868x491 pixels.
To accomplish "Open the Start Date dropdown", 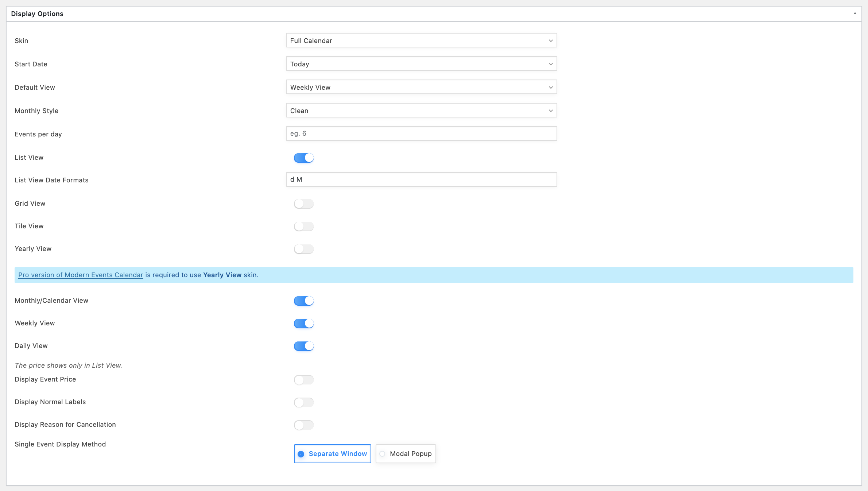I will pyautogui.click(x=421, y=64).
